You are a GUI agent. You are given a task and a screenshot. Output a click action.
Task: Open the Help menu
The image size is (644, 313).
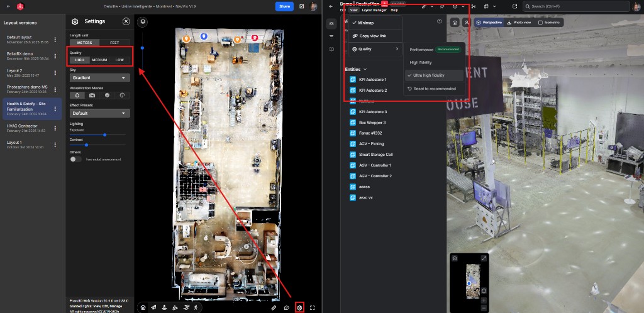click(x=394, y=10)
